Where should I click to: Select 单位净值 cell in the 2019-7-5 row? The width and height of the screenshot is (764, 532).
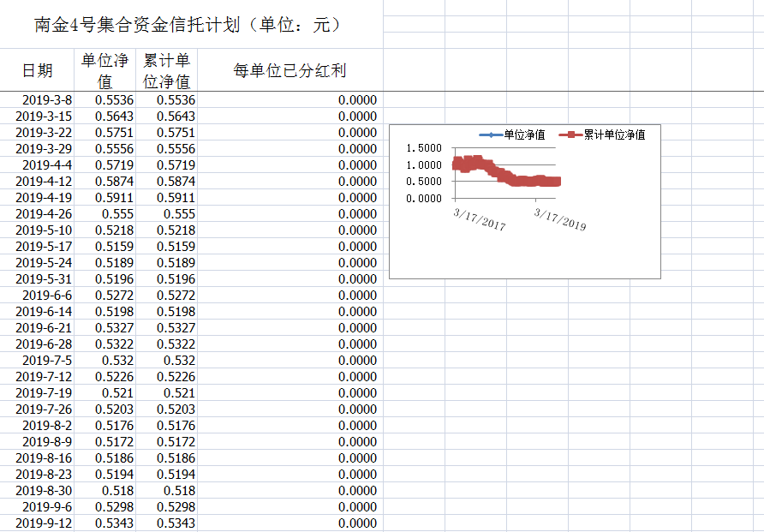tap(104, 361)
